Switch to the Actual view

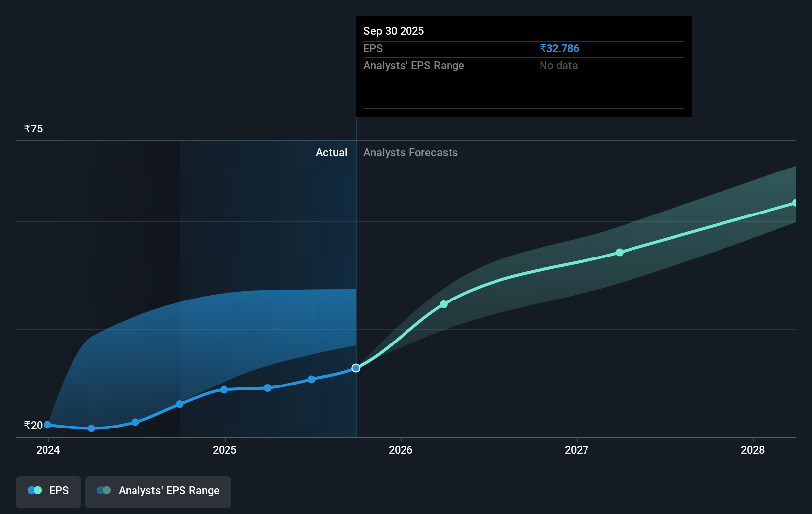(331, 152)
